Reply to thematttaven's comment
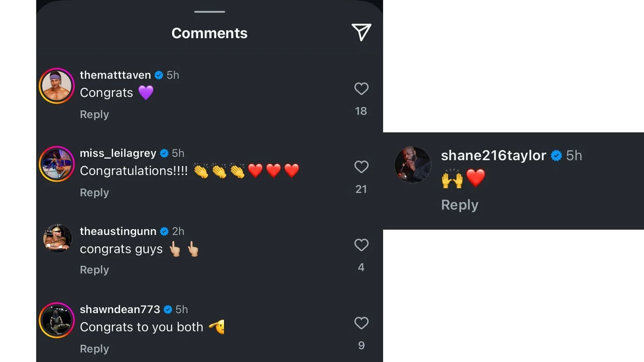 pos(94,115)
